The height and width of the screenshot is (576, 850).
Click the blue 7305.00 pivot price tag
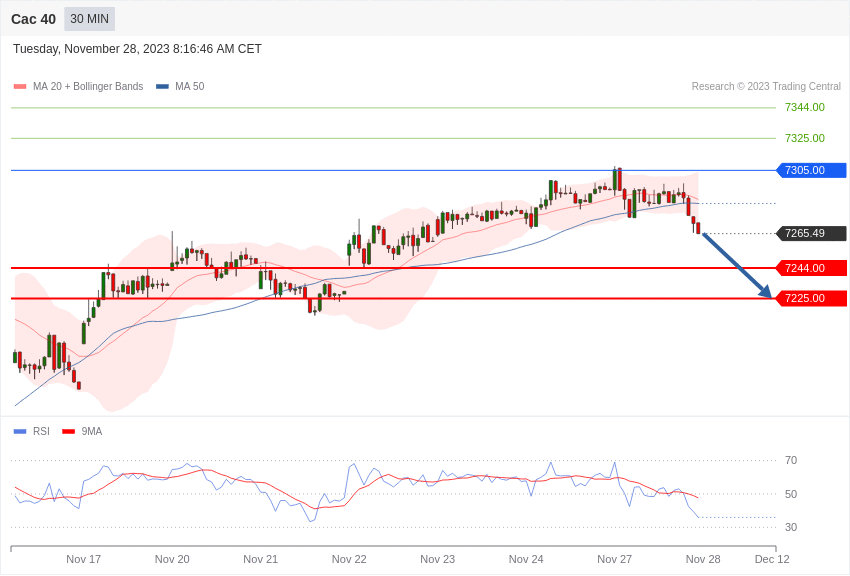click(x=812, y=170)
